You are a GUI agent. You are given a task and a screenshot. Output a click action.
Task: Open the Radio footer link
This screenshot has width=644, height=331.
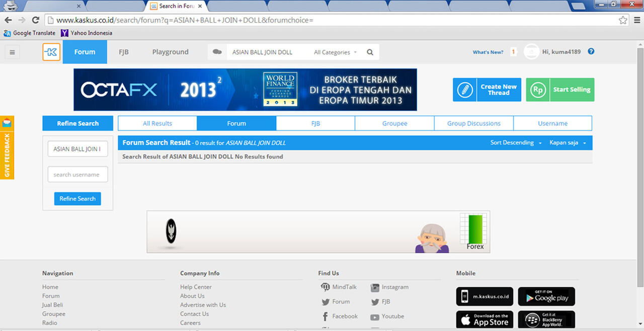click(50, 323)
